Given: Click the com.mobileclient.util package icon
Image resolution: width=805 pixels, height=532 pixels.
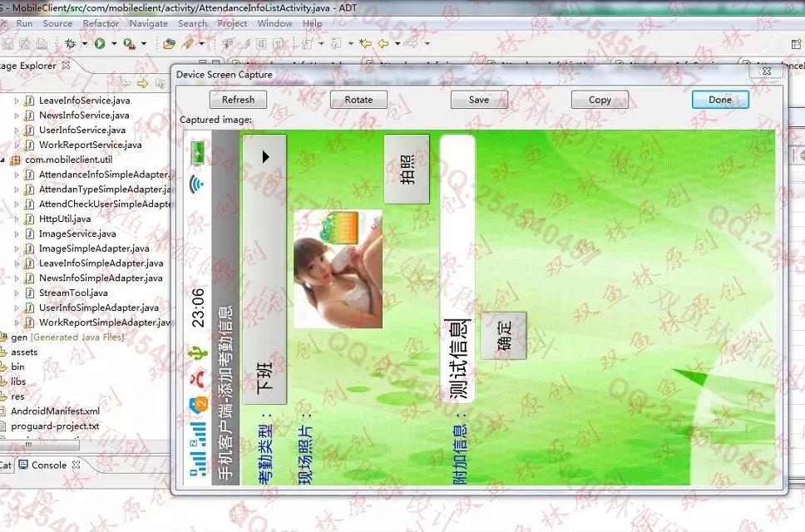Looking at the screenshot, I should click(16, 160).
